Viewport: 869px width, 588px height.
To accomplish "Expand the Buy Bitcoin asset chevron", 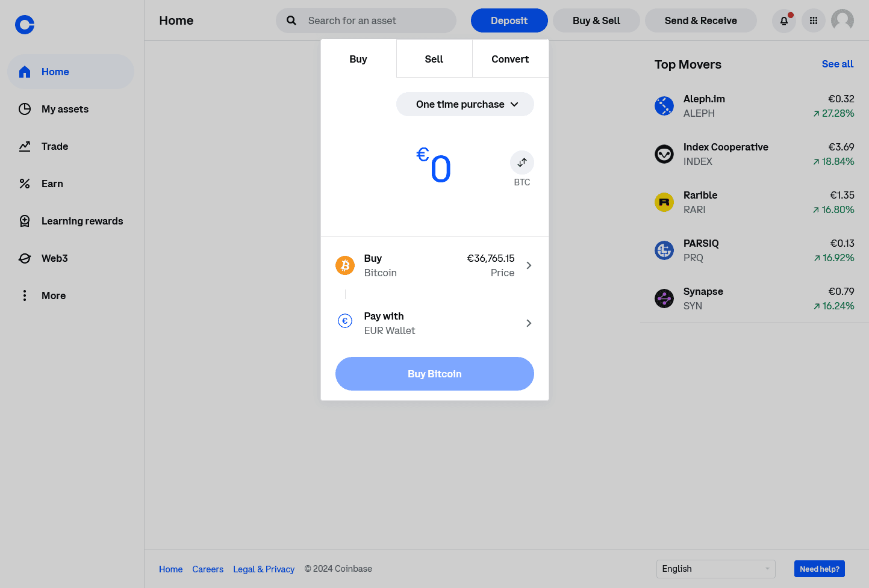I will [x=529, y=265].
